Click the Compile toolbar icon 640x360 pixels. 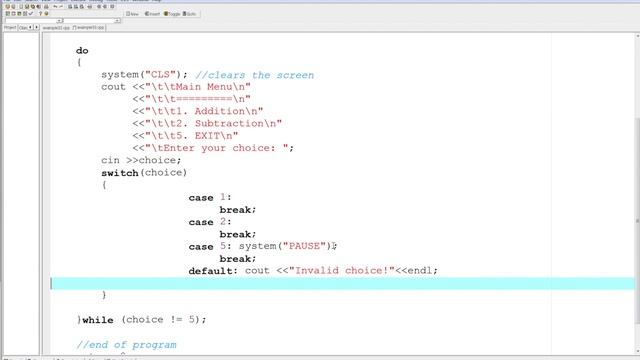7,13
